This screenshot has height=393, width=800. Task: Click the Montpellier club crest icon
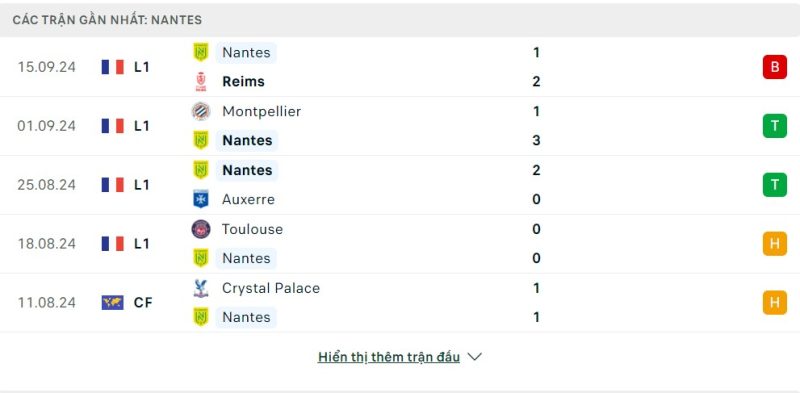coord(201,111)
